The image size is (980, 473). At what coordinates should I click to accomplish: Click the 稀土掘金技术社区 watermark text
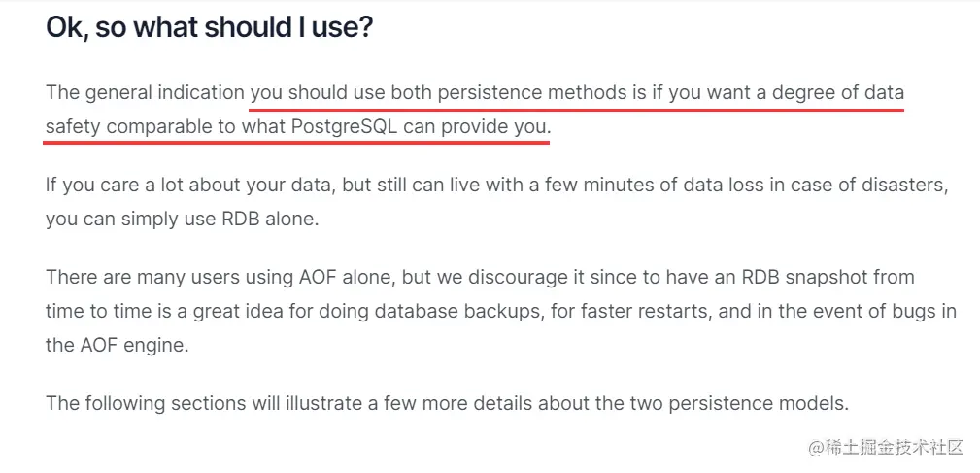click(886, 447)
